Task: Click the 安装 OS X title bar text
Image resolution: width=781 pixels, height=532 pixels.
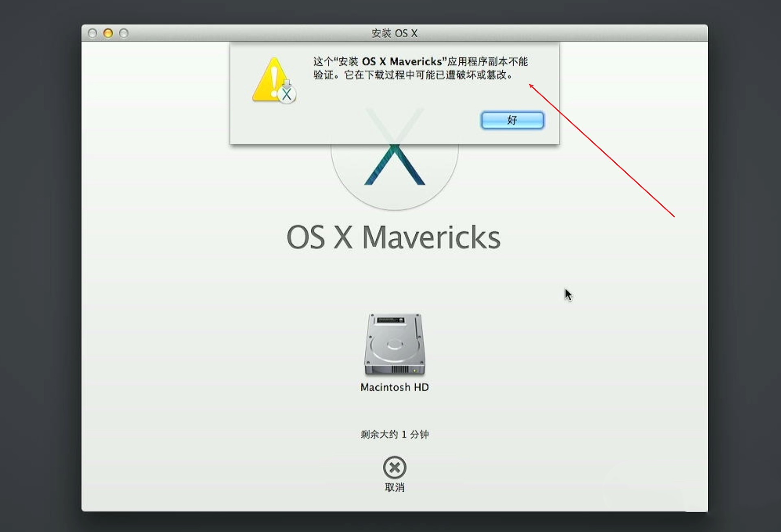Action: tap(394, 33)
